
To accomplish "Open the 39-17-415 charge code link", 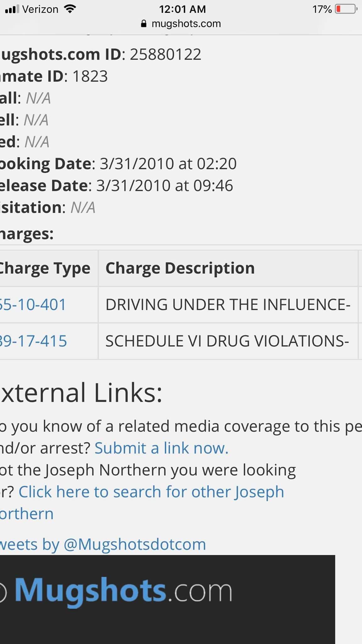I will pos(33,341).
